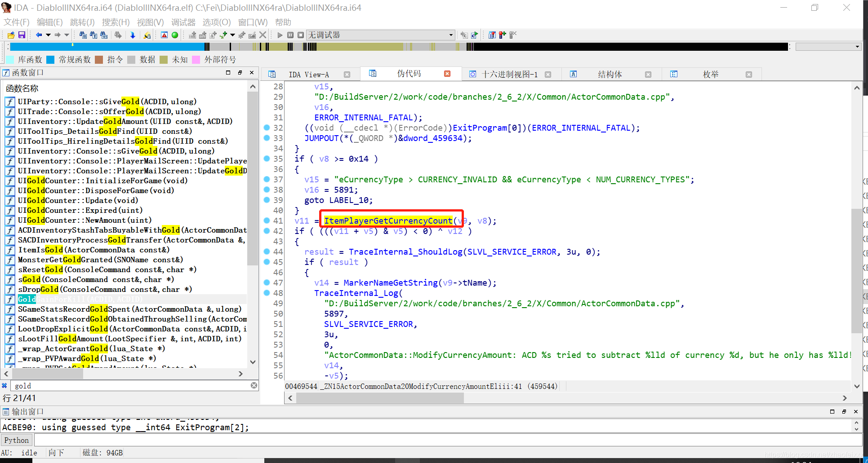Click the debugger icon with green arrow
Screen dimensions: 868x463
475,35
